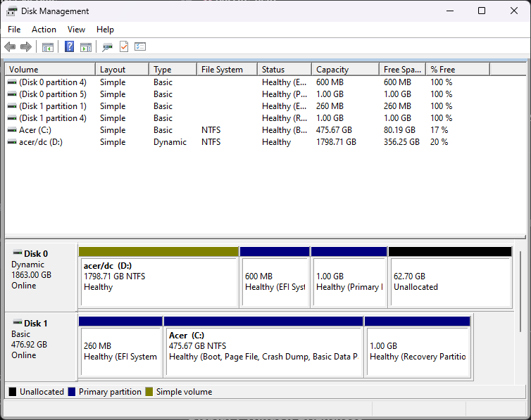Image resolution: width=531 pixels, height=420 pixels.
Task: Select the 600 MB EFI partition on Disk 0
Action: pos(275,277)
